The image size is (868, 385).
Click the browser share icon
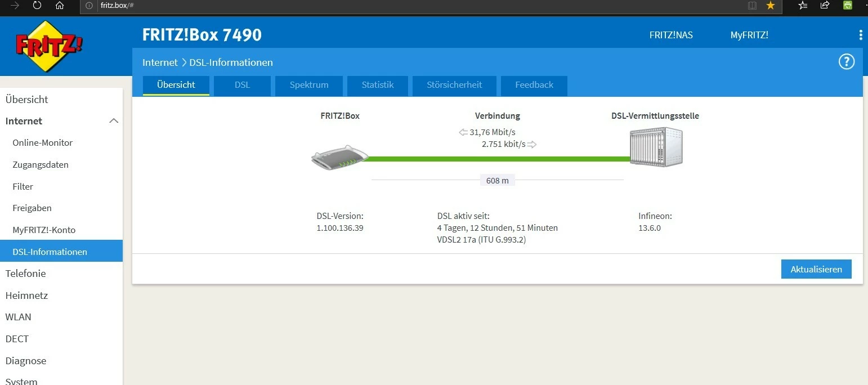coord(825,6)
